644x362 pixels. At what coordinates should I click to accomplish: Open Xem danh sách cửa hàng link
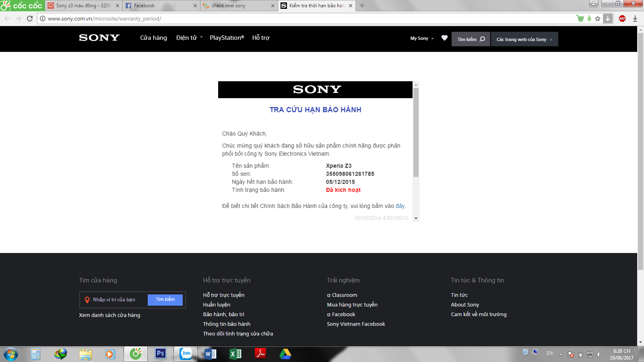coord(109,315)
